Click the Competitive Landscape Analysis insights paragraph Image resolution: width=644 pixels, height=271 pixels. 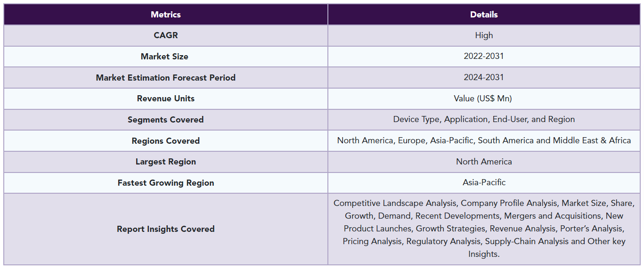484,229
